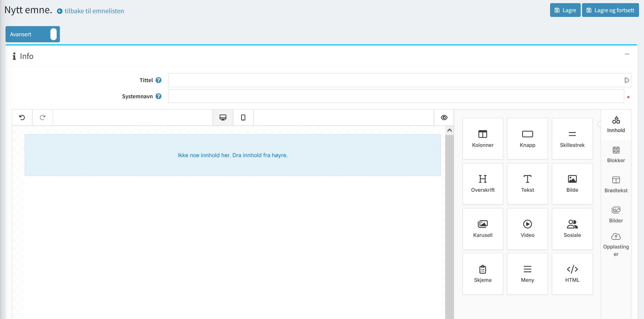Follow the tilbake til emnelisten link
Screen dimensions: 644x319
click(94, 11)
